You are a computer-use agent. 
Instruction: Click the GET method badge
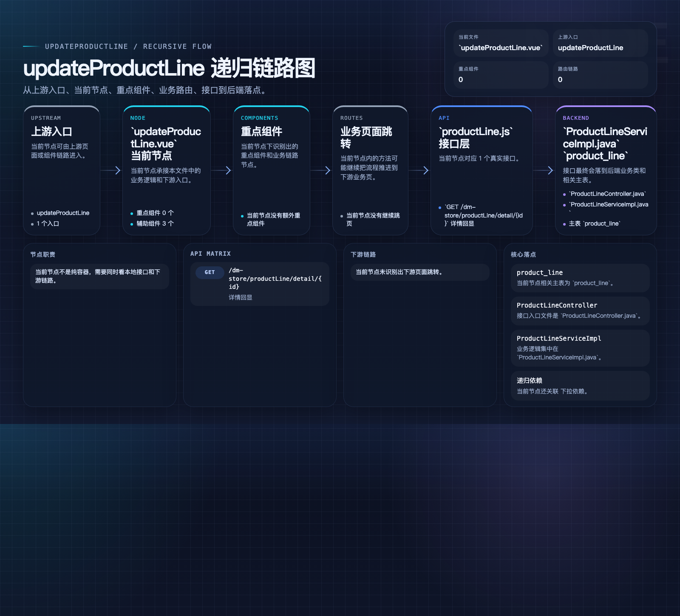point(210,272)
